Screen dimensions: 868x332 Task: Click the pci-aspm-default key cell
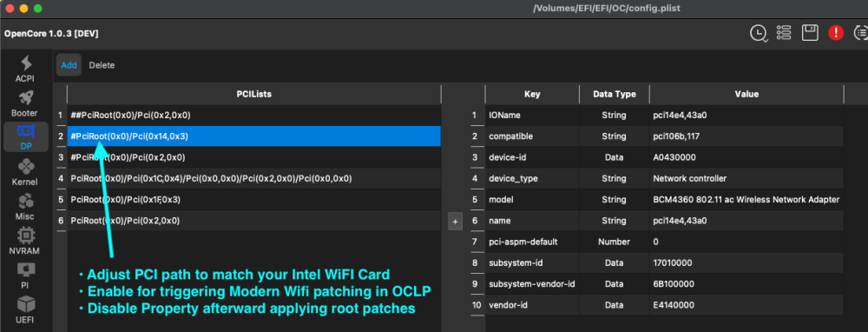pos(532,242)
